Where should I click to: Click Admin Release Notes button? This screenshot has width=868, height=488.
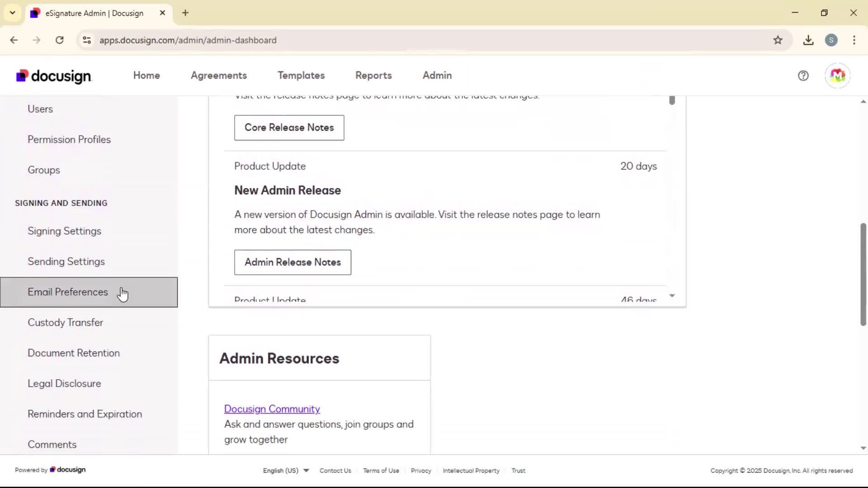click(292, 262)
